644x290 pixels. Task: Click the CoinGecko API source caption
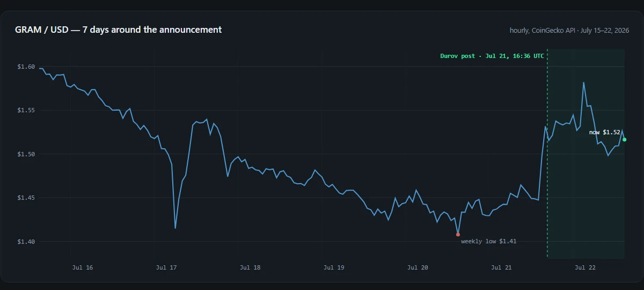[569, 30]
